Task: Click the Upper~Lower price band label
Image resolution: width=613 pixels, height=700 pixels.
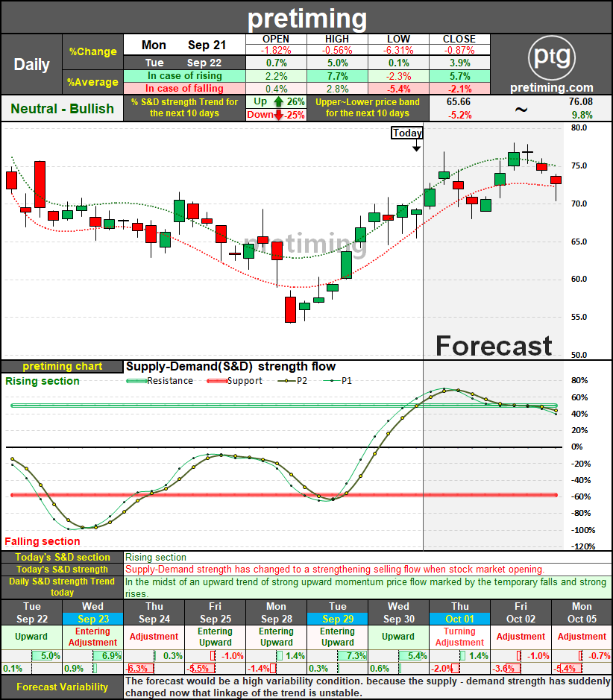Action: tap(368, 107)
